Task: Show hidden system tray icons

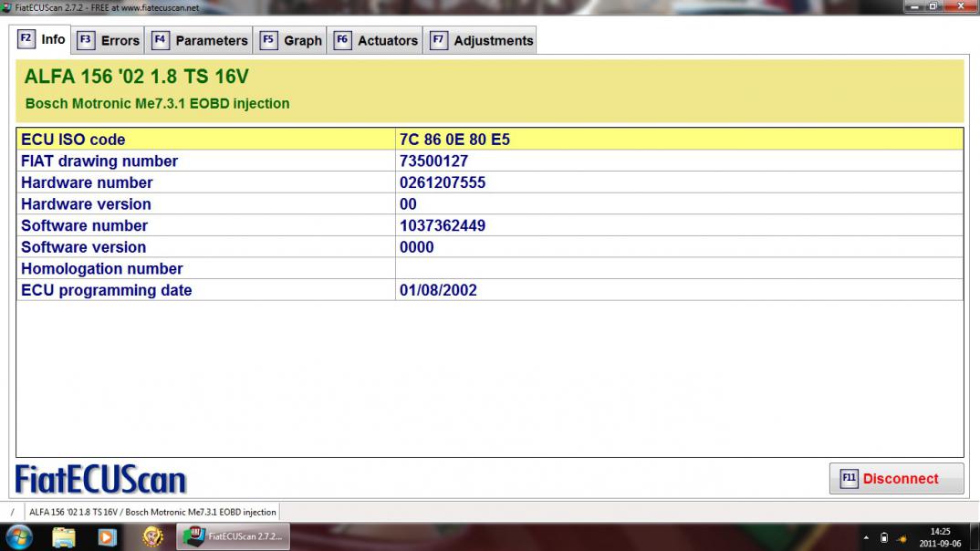Action: 866,538
